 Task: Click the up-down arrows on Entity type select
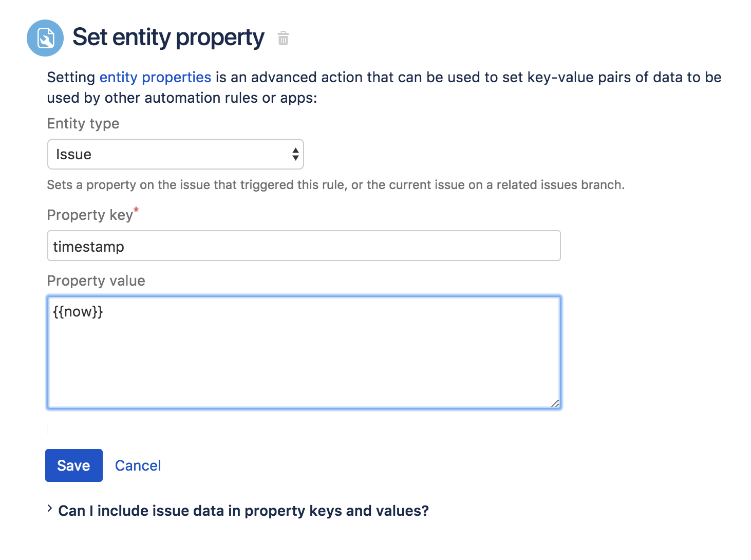(x=295, y=154)
